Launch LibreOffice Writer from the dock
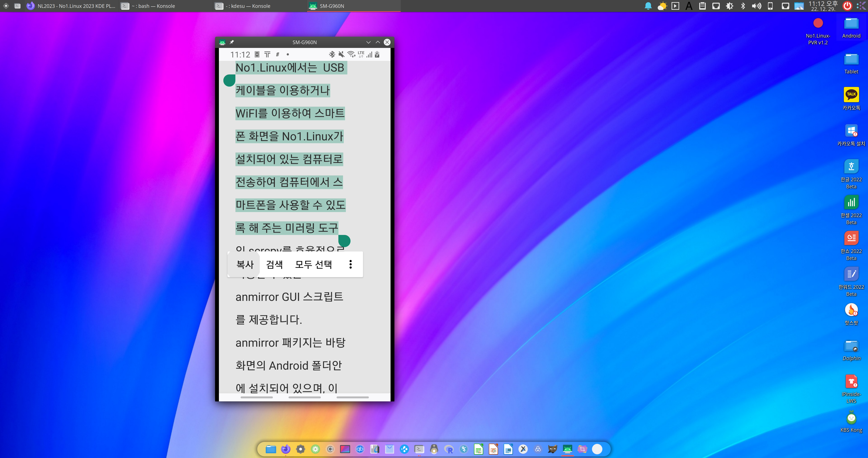868x458 pixels. pos(508,449)
